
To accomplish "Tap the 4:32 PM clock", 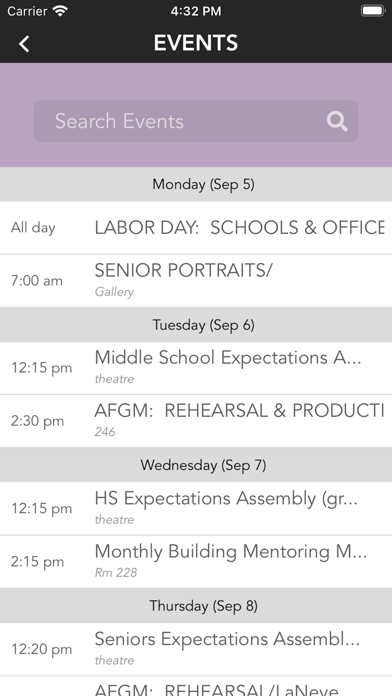I will click(196, 11).
